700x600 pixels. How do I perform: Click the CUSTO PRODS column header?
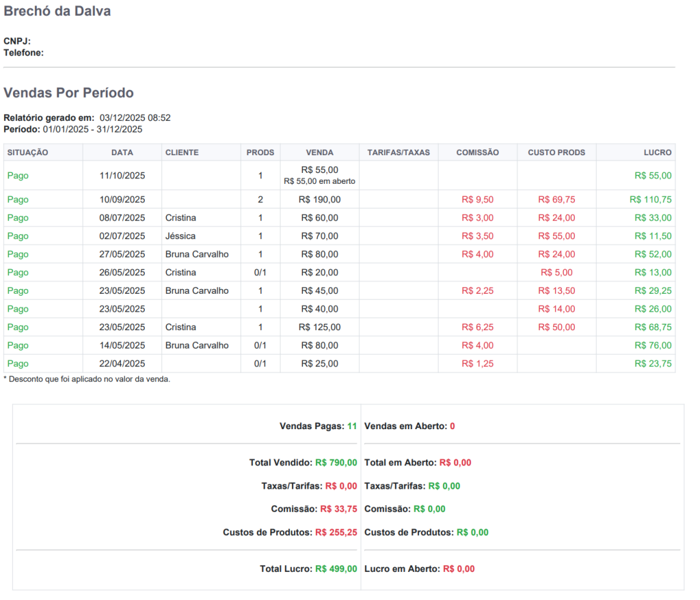click(x=556, y=152)
